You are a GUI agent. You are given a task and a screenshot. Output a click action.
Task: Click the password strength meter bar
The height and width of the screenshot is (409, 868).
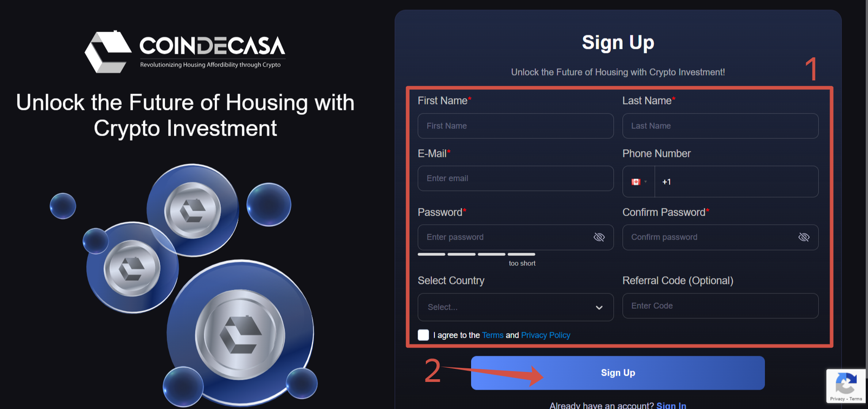tap(476, 254)
